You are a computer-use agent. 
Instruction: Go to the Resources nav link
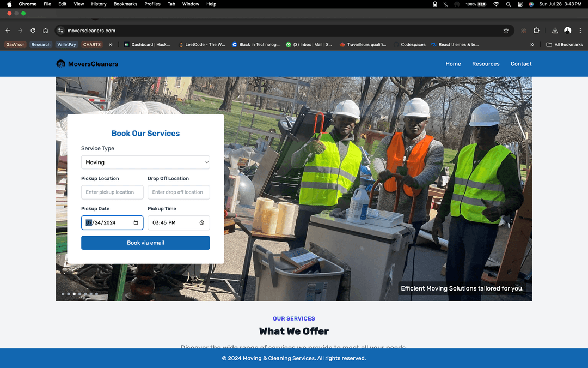pos(486,64)
